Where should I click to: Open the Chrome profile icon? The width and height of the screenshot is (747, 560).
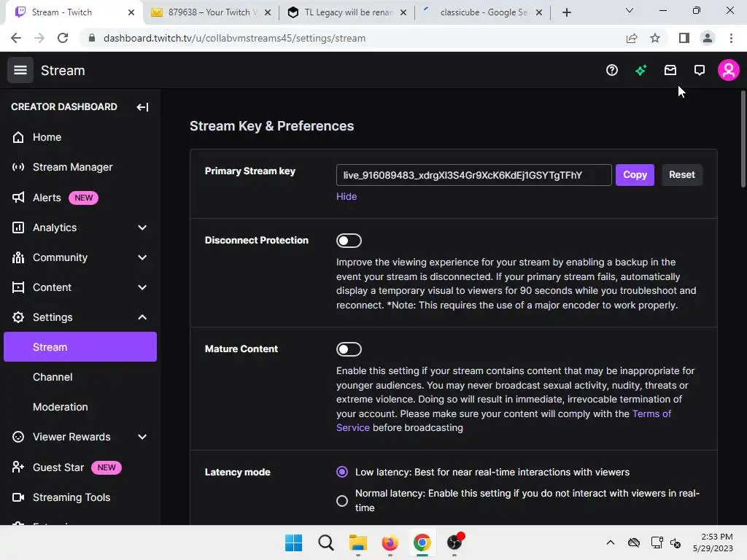coord(708,38)
